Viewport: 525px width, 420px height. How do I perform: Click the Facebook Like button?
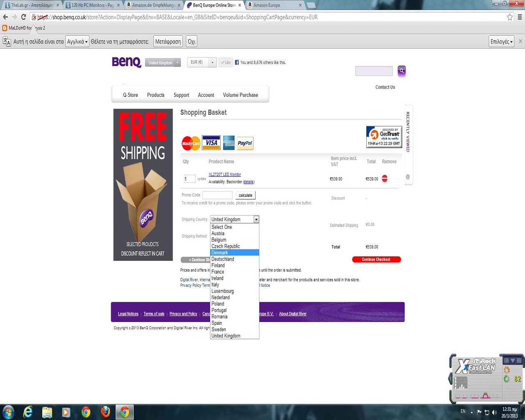coord(226,62)
